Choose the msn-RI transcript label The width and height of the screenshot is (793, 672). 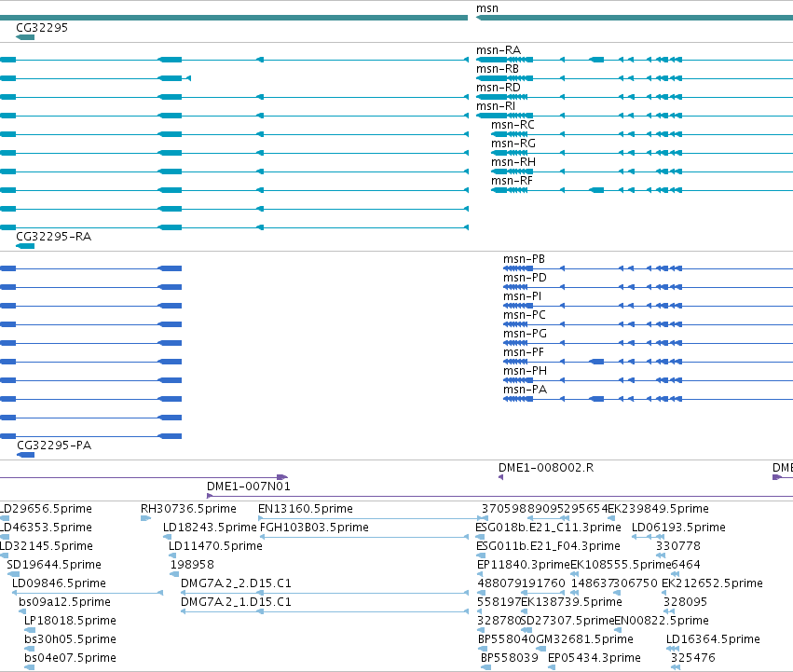(496, 106)
